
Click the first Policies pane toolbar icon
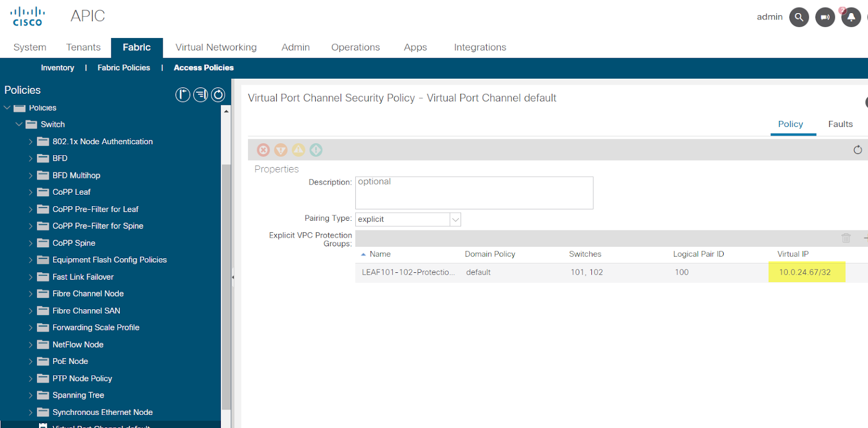click(x=183, y=95)
